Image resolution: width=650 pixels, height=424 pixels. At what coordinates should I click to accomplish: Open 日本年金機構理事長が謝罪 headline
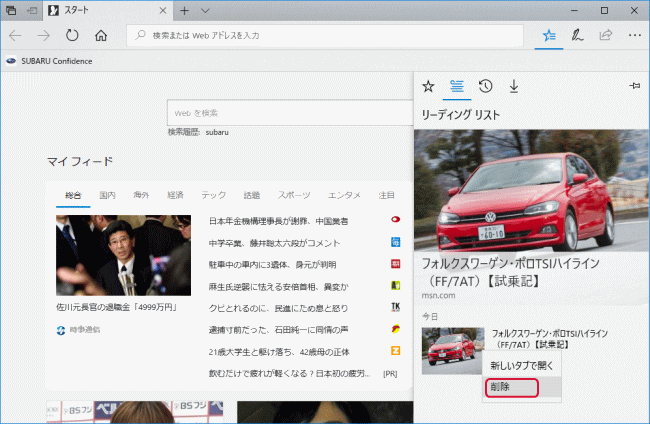pyautogui.click(x=278, y=221)
